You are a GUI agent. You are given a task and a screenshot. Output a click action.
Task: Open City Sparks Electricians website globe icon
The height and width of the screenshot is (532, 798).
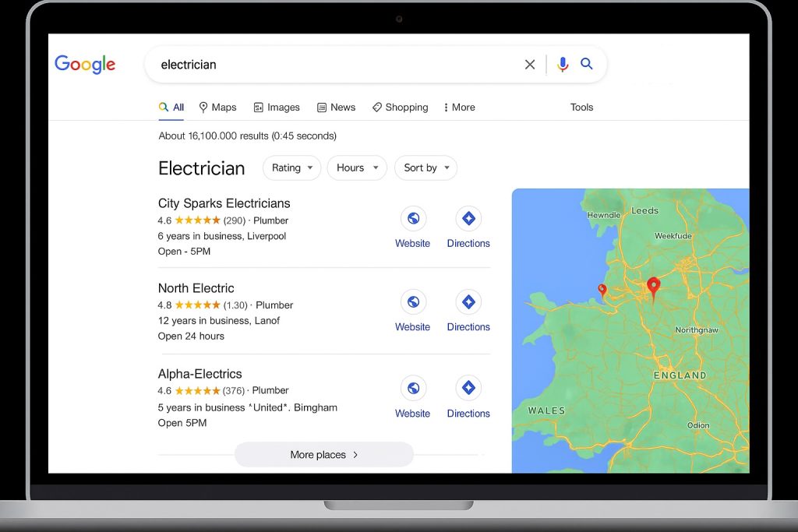413,219
